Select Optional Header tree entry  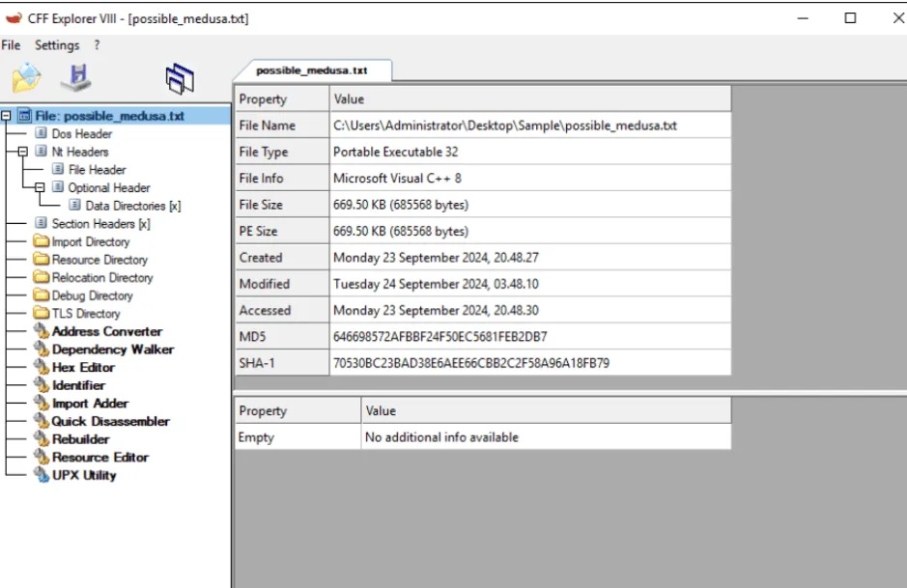pos(109,187)
